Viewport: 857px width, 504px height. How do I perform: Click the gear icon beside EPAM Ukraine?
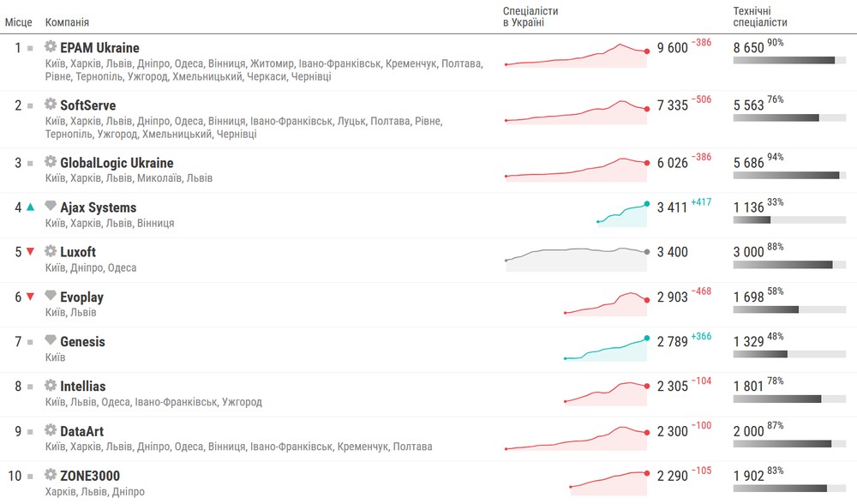(51, 47)
